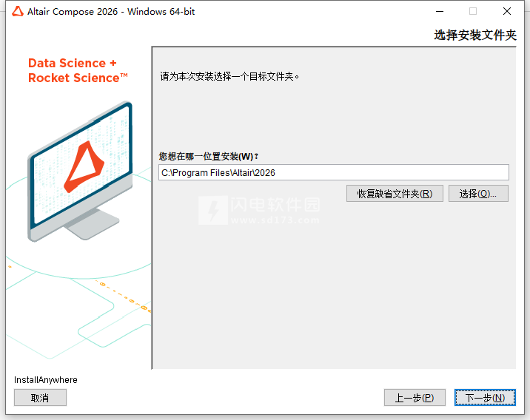Click the InstallAnywhere label

46,380
